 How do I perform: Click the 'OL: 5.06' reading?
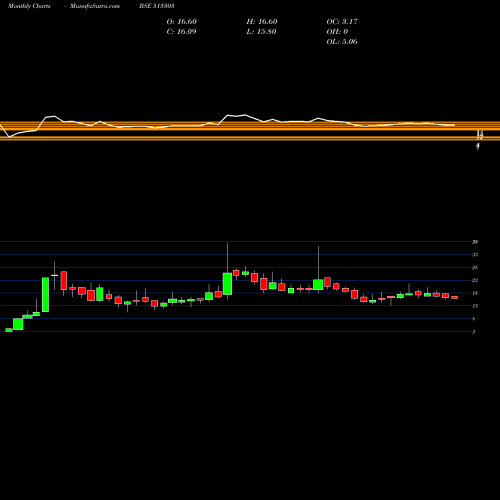(342, 42)
